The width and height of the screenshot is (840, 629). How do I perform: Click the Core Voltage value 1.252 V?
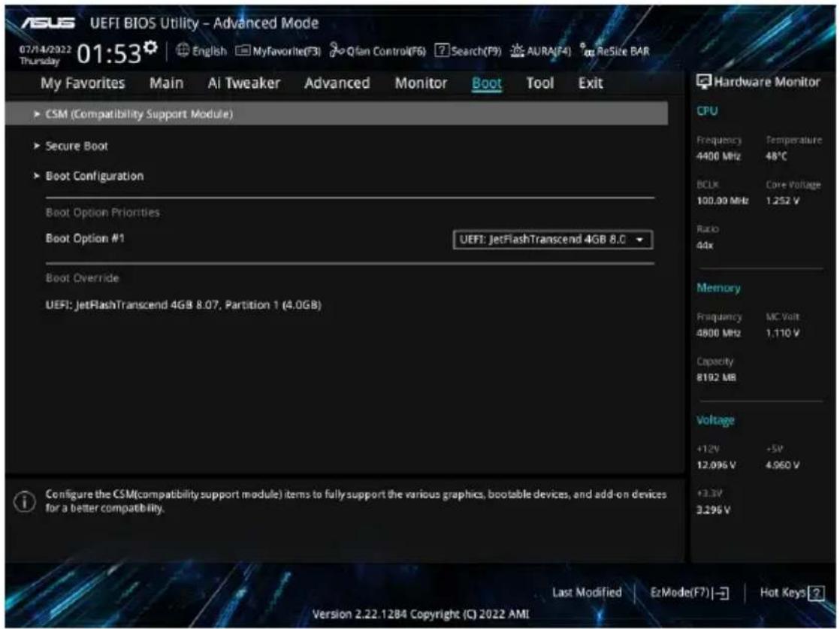782,201
